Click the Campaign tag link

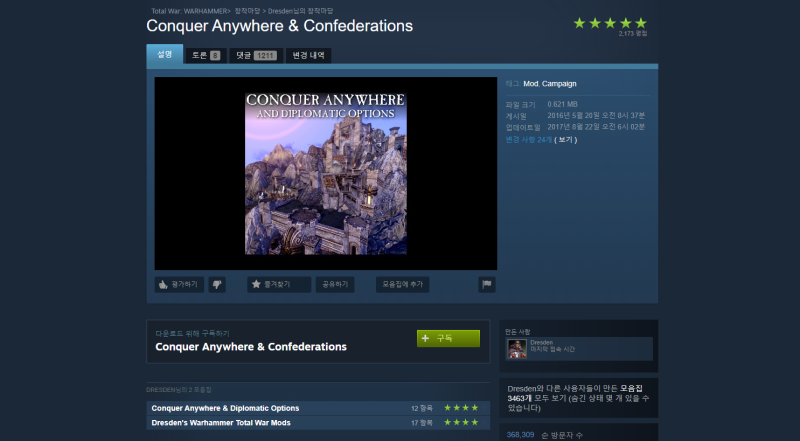click(559, 84)
